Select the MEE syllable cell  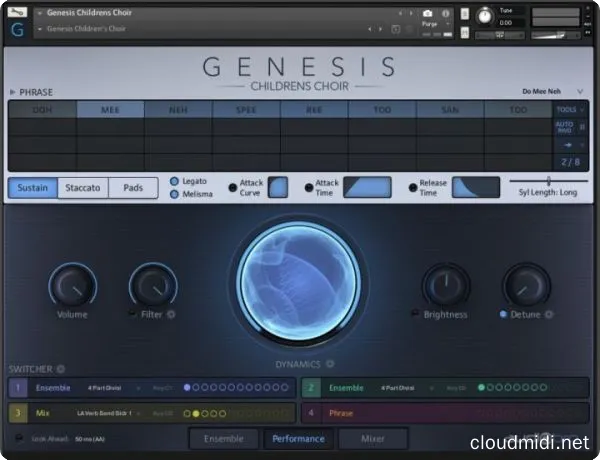point(110,110)
